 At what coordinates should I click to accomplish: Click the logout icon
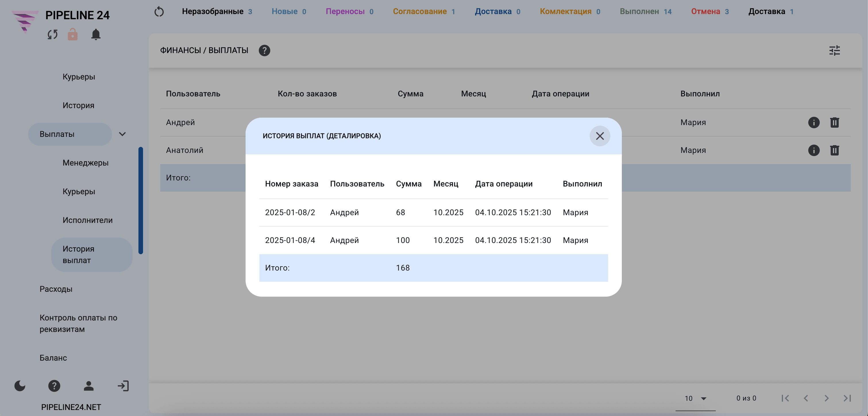[x=123, y=386]
